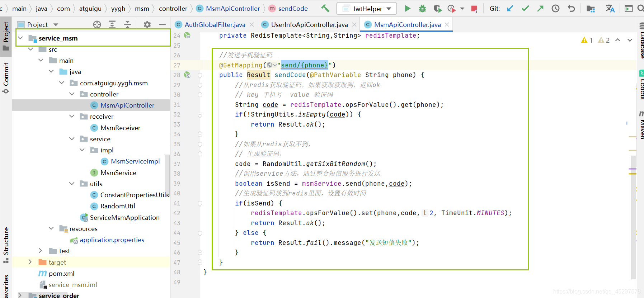The height and width of the screenshot is (298, 644).
Task: Collapse the impl package
Action: (82, 150)
